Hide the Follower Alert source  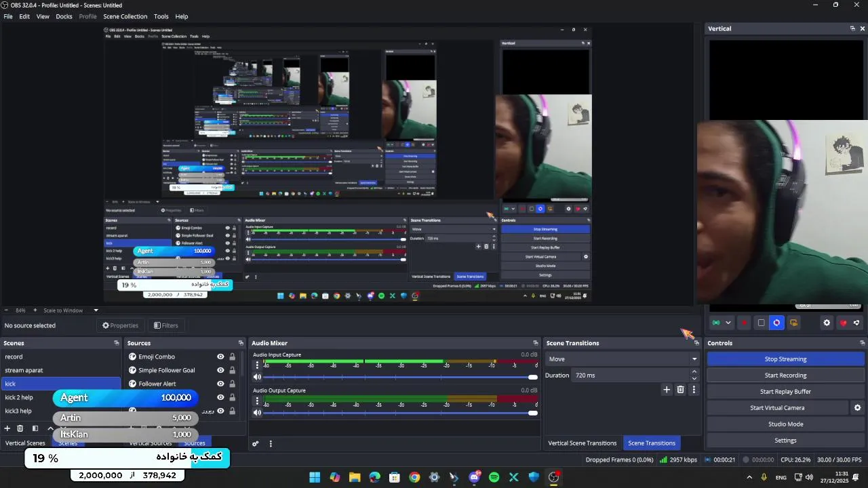(220, 384)
